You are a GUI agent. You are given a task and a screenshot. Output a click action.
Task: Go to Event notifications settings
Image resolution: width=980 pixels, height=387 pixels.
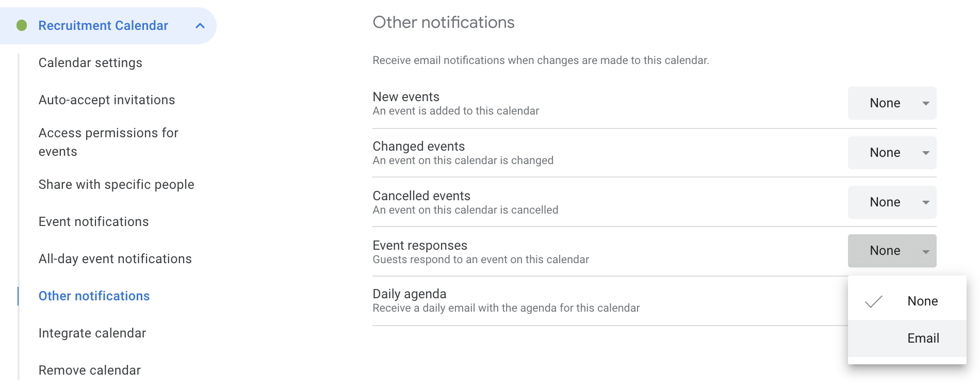(93, 221)
